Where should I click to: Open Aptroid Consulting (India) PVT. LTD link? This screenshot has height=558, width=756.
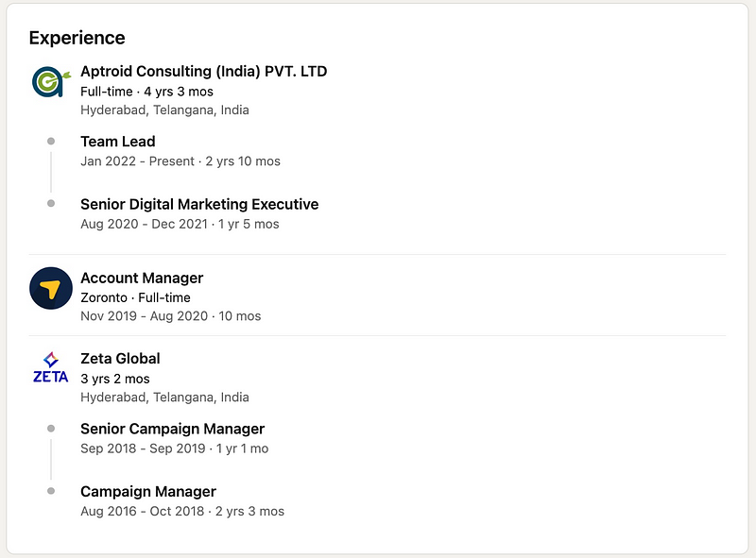(x=203, y=71)
